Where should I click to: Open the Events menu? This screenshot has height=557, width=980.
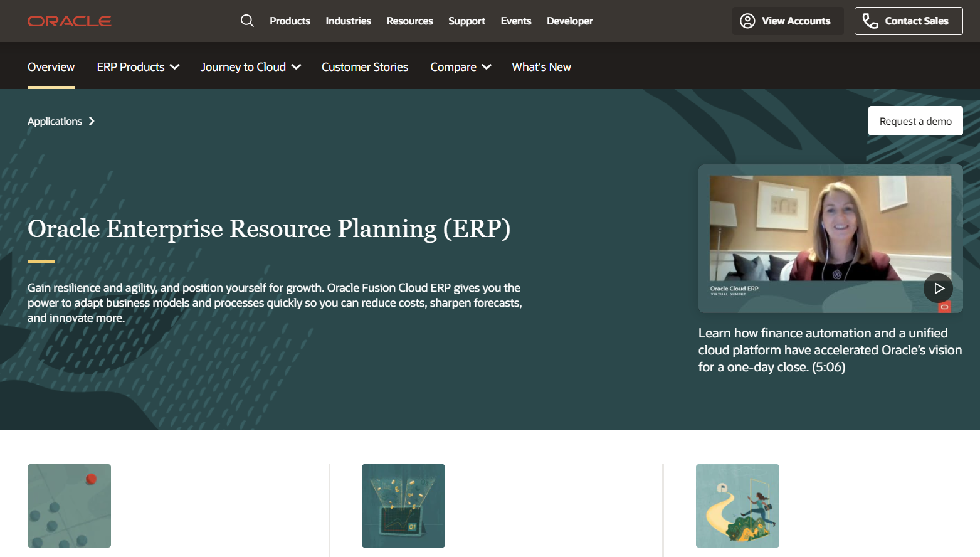[516, 21]
